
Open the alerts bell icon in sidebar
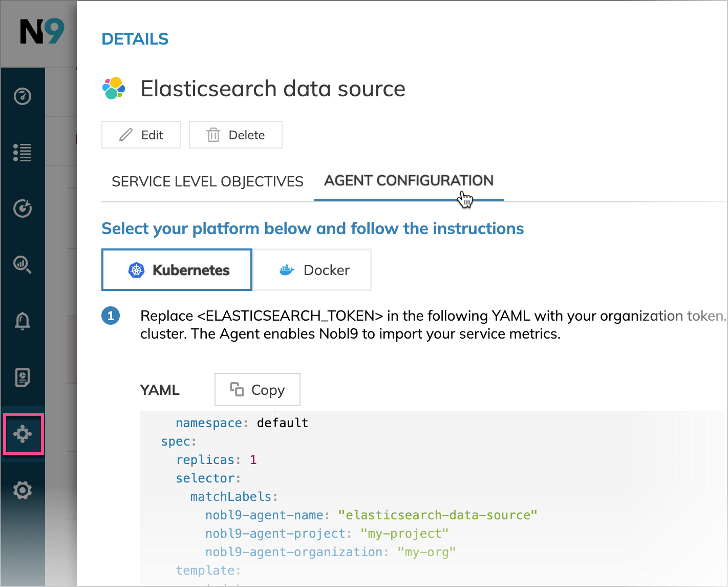[x=23, y=321]
